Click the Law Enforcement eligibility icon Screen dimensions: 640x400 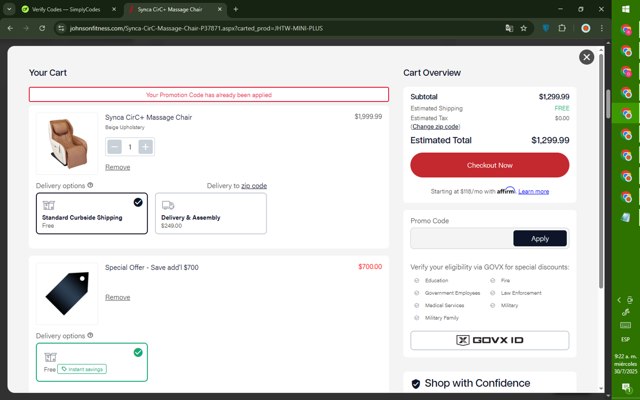click(x=493, y=293)
